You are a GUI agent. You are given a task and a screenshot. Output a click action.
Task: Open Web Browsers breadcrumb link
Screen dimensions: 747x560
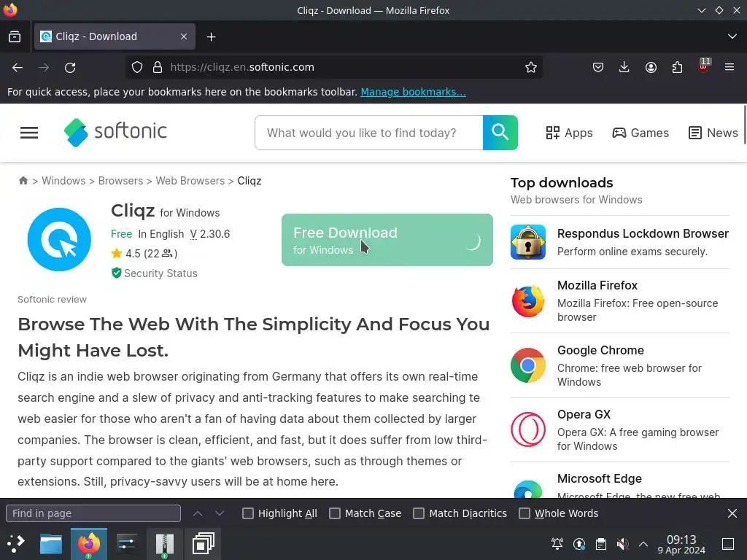tap(190, 181)
